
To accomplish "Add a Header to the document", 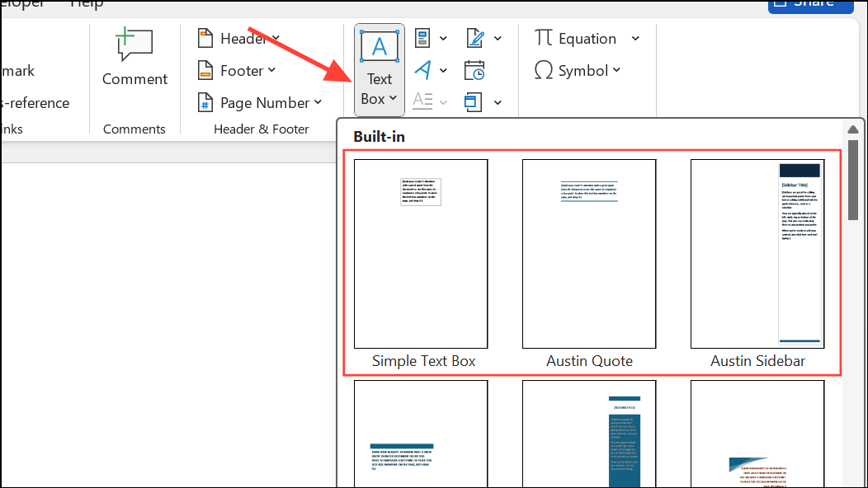I will click(237, 38).
